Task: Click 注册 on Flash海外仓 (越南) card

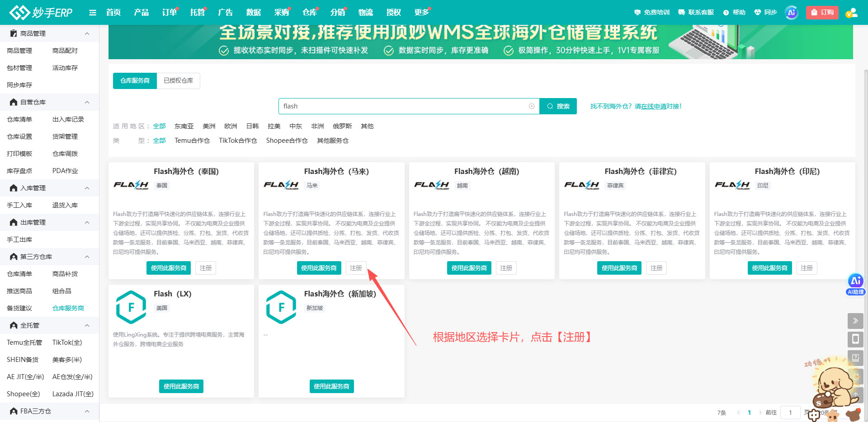Action: coord(506,268)
